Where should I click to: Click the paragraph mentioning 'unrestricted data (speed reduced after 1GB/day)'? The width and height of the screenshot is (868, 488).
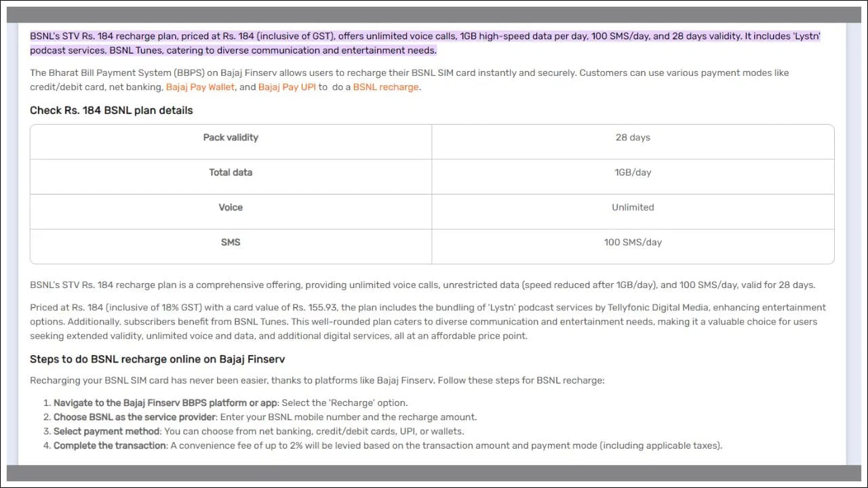(422, 285)
